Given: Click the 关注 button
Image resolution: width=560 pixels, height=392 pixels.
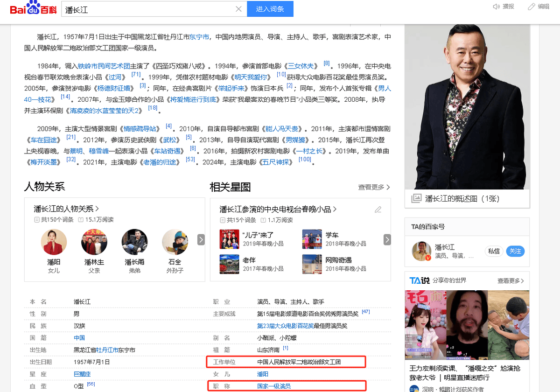Looking at the screenshot, I should [515, 251].
